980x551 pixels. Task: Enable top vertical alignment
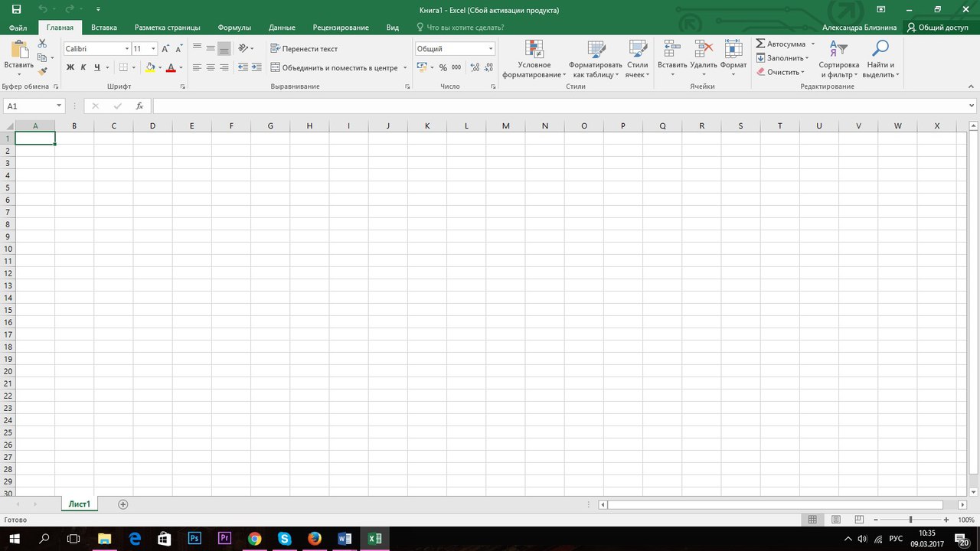197,48
